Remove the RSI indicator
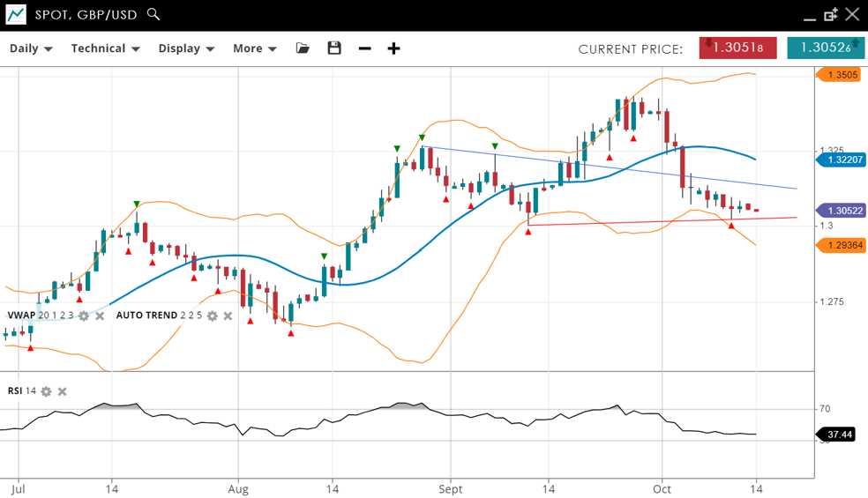The image size is (868, 498). (x=62, y=391)
